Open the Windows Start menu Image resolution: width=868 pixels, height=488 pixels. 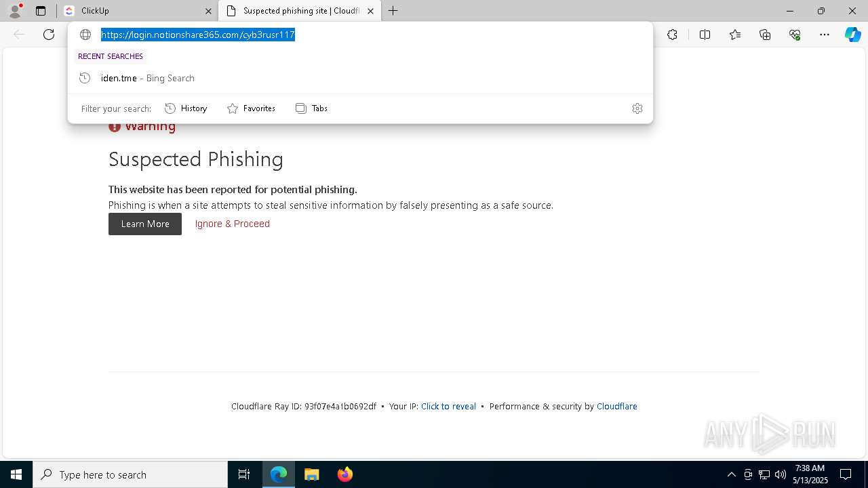[16, 474]
